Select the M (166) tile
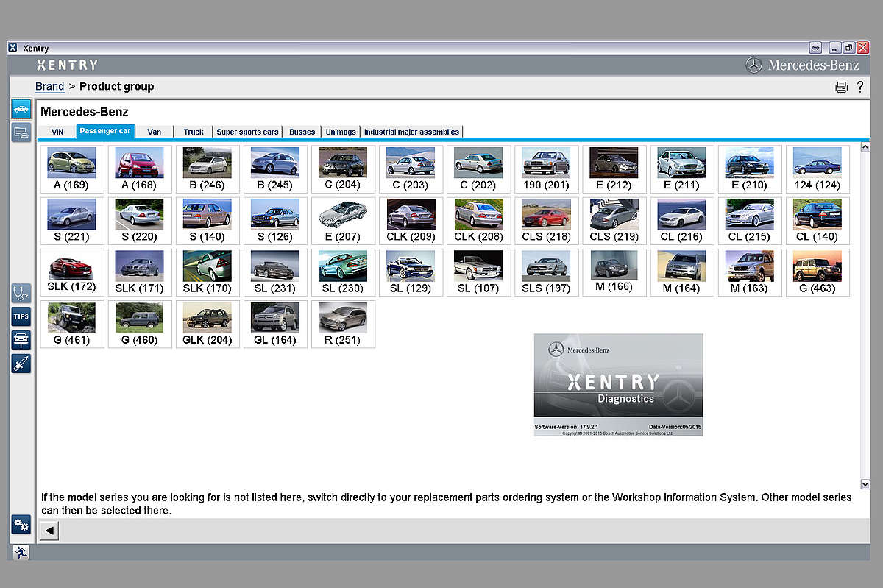This screenshot has height=588, width=883. (x=613, y=272)
